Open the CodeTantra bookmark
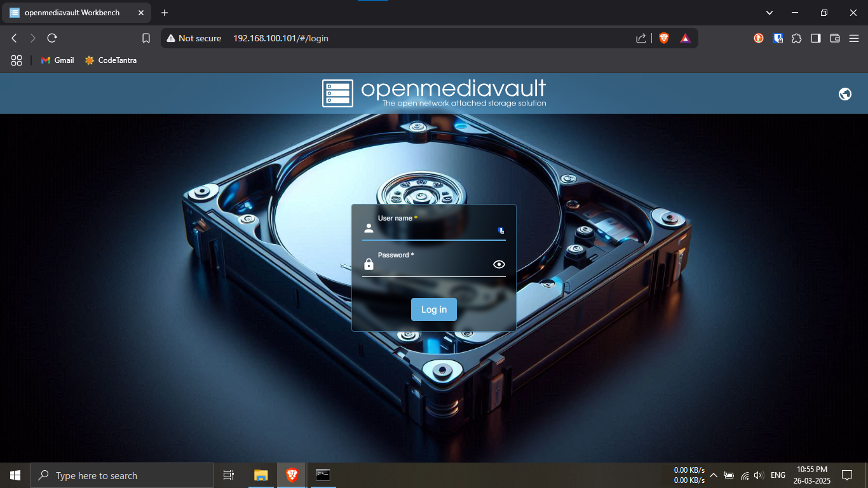Screen dimensions: 868x488 point(111,60)
